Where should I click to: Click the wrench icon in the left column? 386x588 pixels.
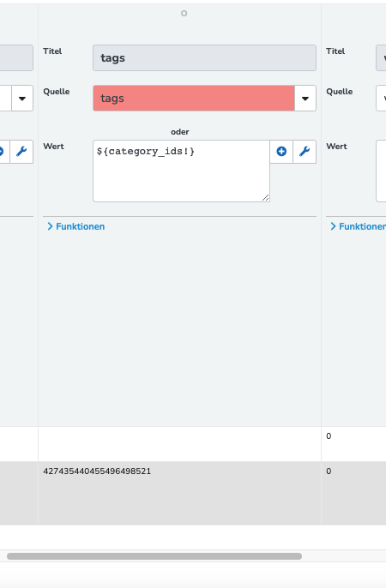21,152
